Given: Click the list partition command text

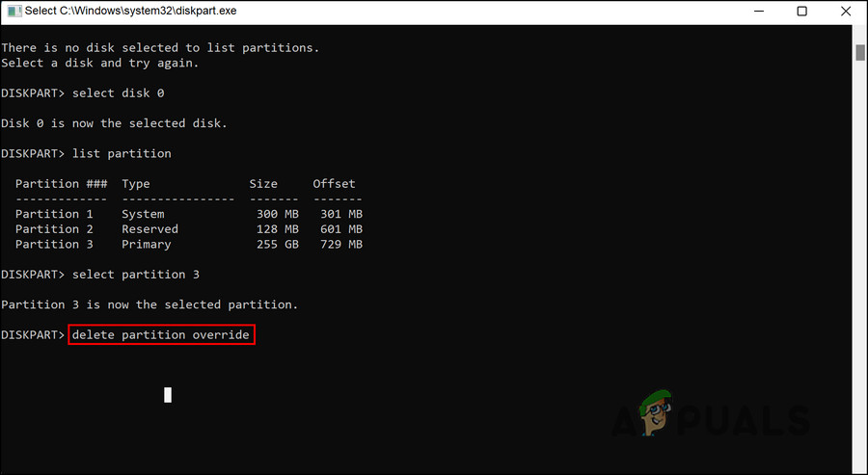Looking at the screenshot, I should [x=122, y=154].
